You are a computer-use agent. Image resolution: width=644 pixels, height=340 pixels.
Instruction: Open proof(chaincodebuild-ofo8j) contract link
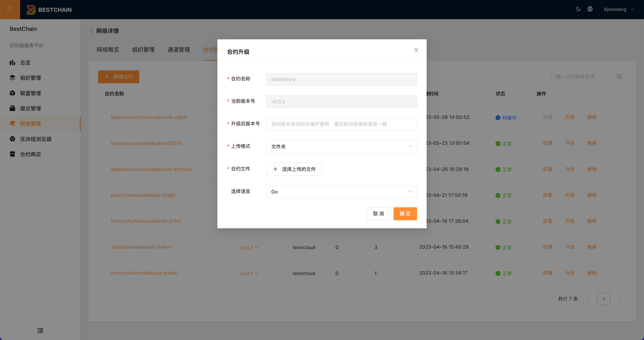[x=143, y=195]
